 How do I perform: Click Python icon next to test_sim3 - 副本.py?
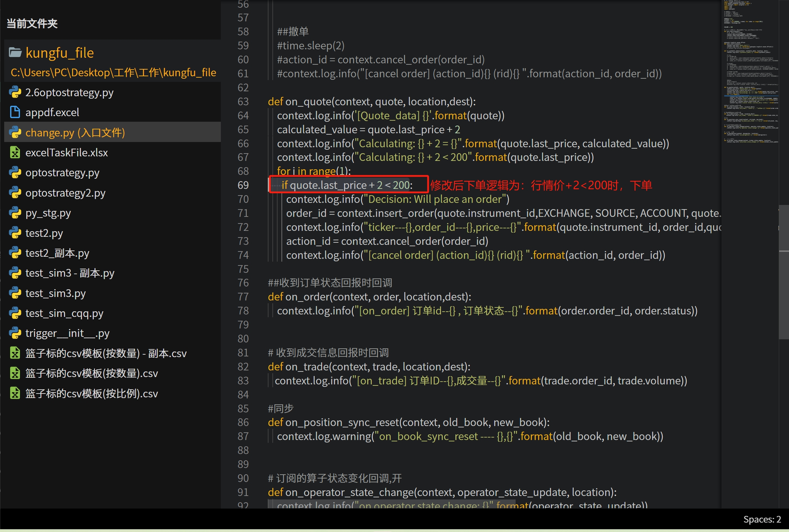pos(15,273)
